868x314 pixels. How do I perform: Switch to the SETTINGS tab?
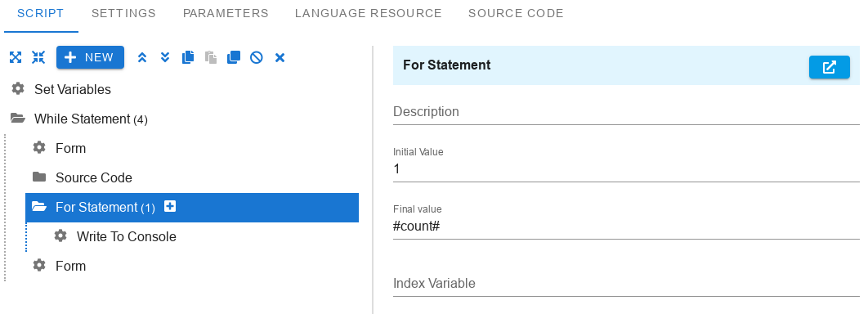click(x=123, y=13)
